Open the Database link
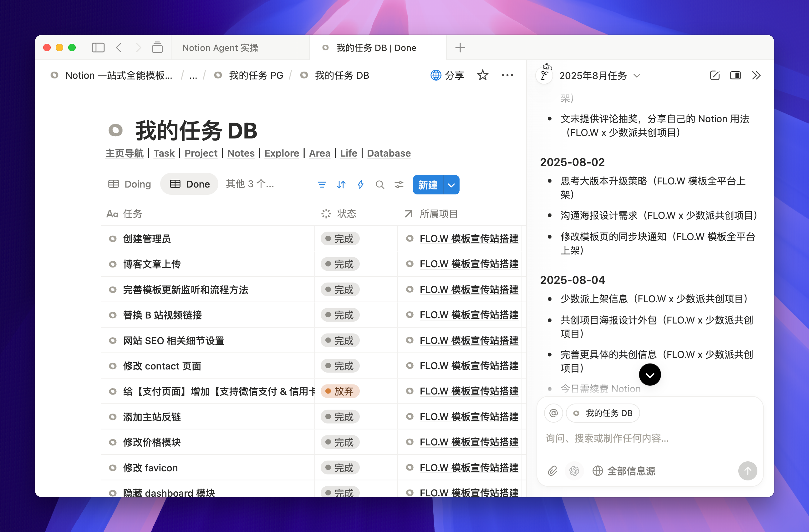 coord(389,153)
